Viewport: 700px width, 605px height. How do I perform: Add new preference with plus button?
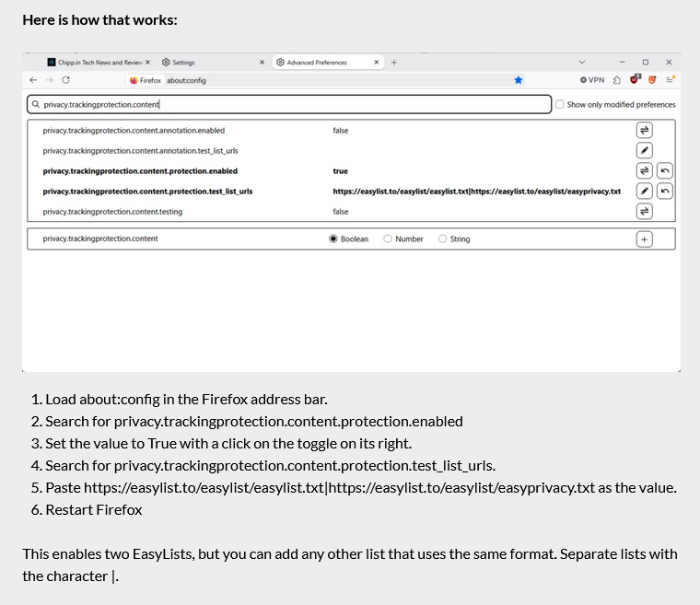tap(644, 239)
